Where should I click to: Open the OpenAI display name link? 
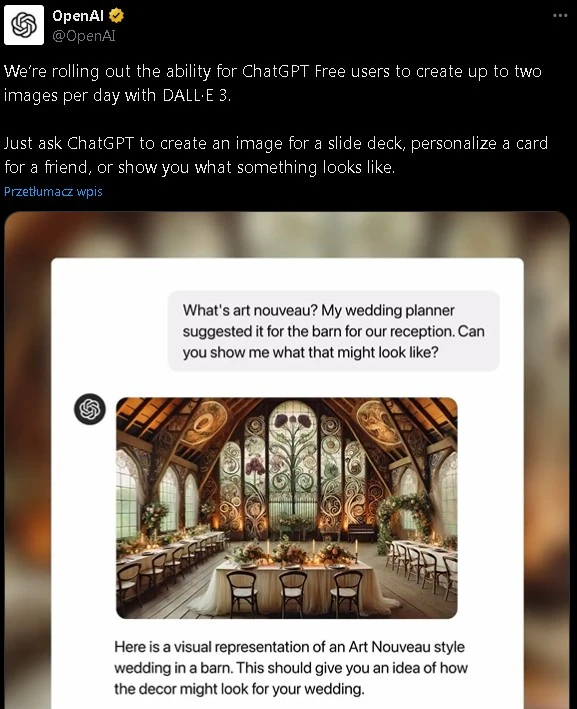pyautogui.click(x=78, y=16)
